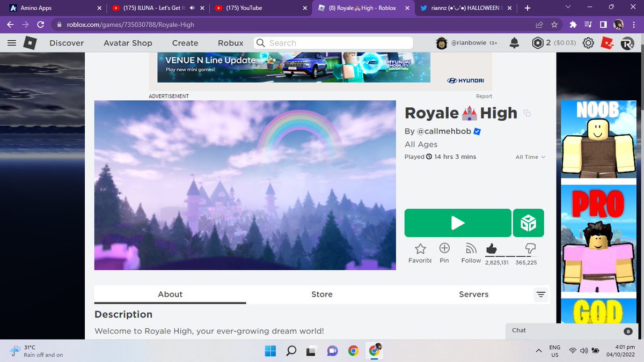The image size is (644, 362).
Task: Open the Chrome profile avatar
Action: [618, 25]
